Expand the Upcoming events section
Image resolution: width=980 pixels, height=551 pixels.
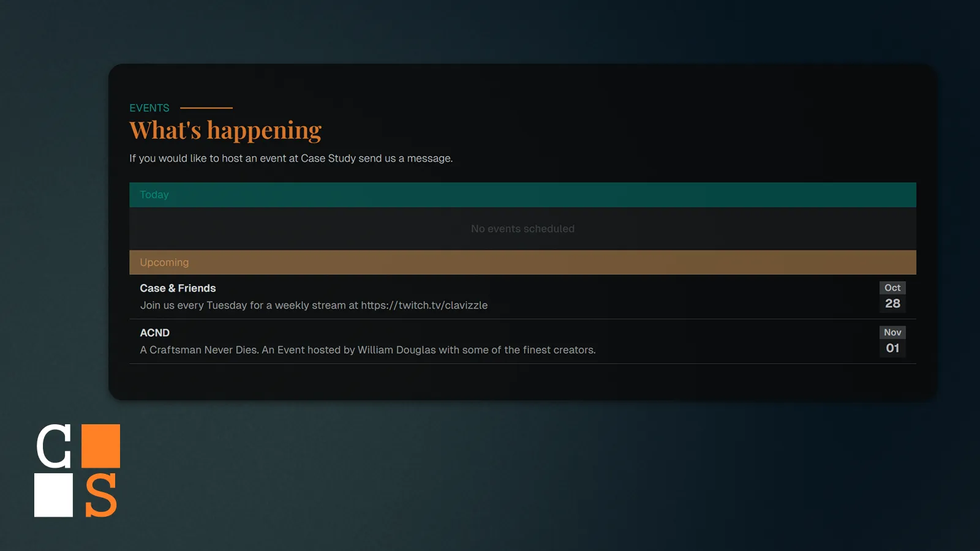pyautogui.click(x=522, y=262)
